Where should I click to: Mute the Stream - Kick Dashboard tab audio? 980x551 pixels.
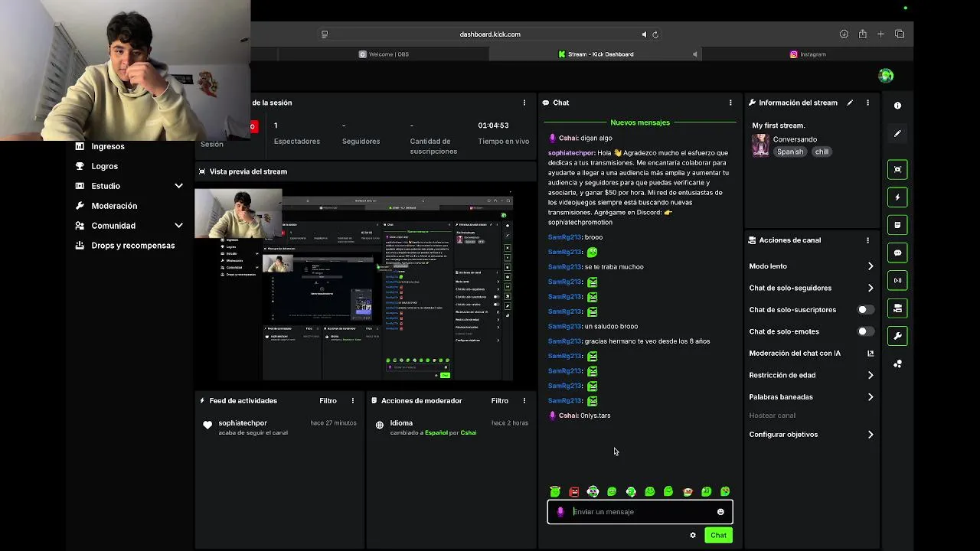coord(694,54)
